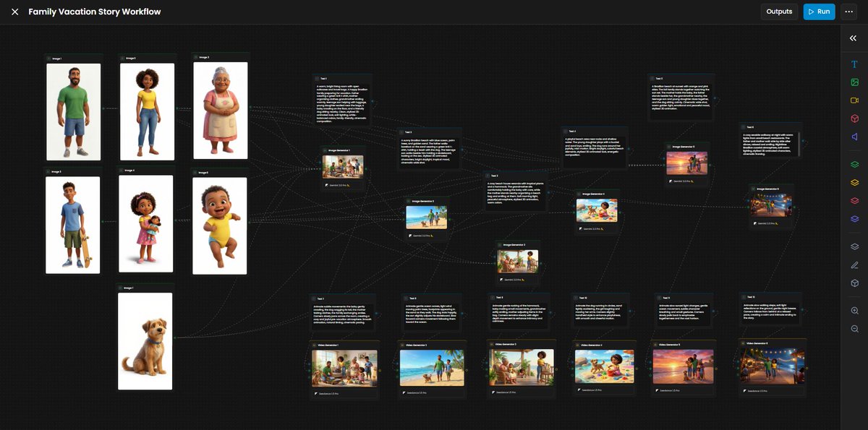This screenshot has width=868, height=430.
Task: Open the three-dot overflow menu
Action: (x=848, y=11)
